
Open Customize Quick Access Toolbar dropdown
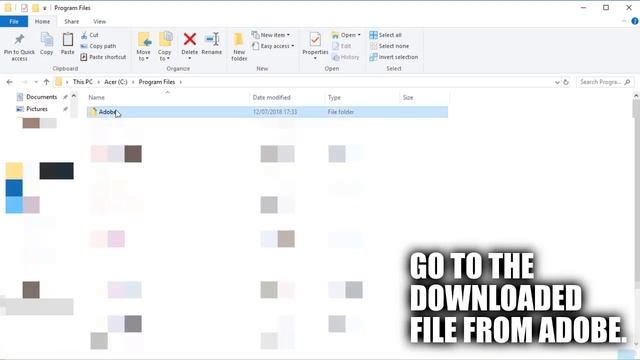coord(44,8)
